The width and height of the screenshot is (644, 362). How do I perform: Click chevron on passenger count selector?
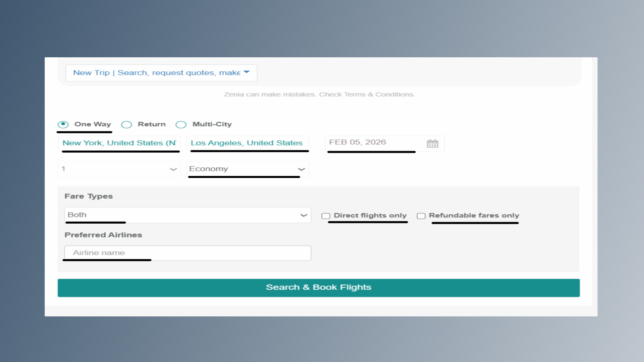(x=173, y=169)
